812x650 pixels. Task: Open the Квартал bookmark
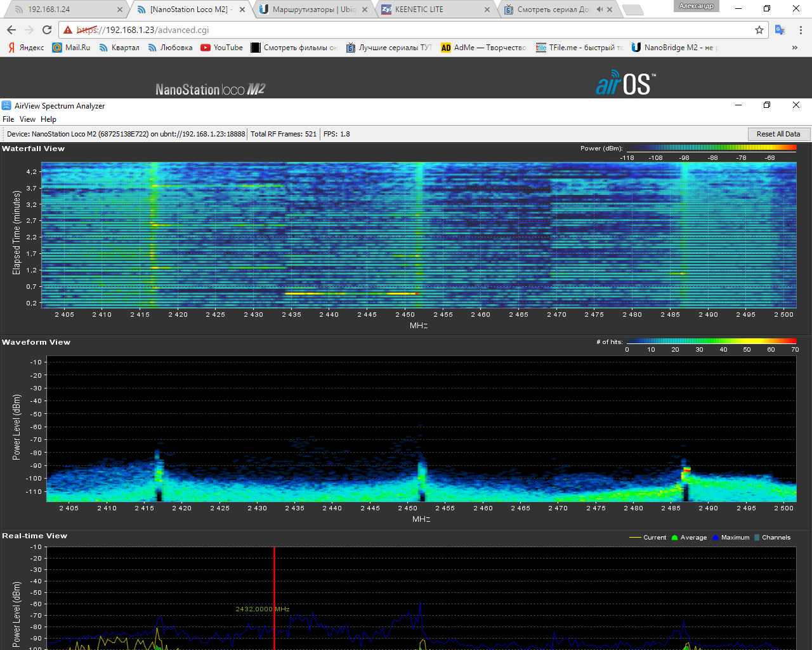point(119,48)
